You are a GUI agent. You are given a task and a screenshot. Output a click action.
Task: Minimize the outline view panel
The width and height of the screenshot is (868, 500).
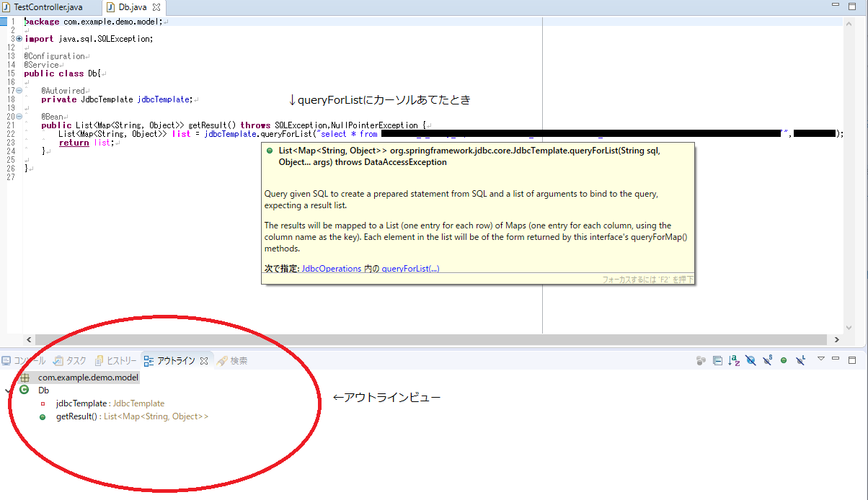(x=836, y=358)
